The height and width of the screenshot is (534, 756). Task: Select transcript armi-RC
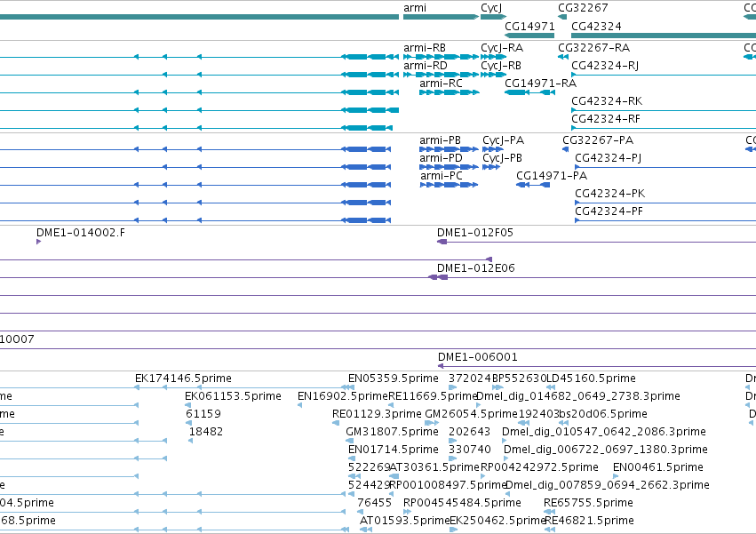point(441,84)
